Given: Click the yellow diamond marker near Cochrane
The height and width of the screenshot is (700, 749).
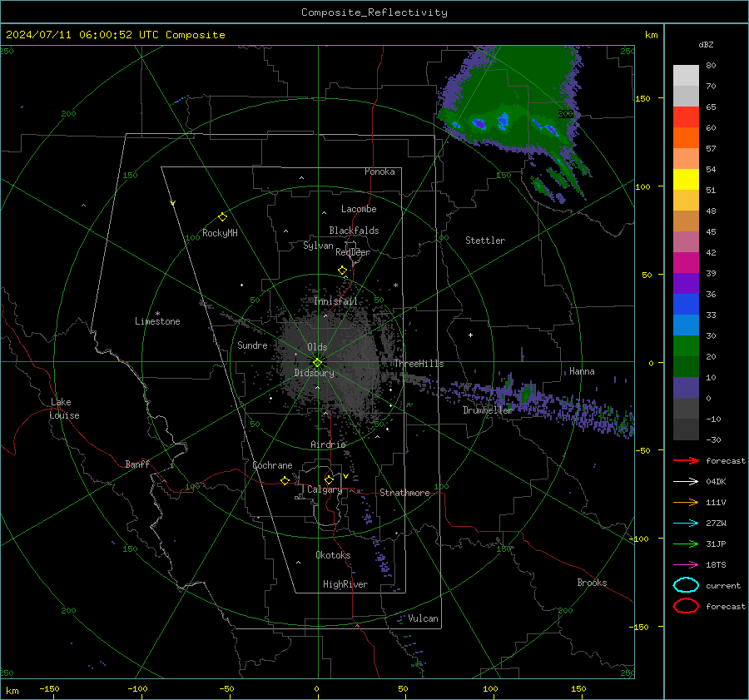Looking at the screenshot, I should click(285, 480).
